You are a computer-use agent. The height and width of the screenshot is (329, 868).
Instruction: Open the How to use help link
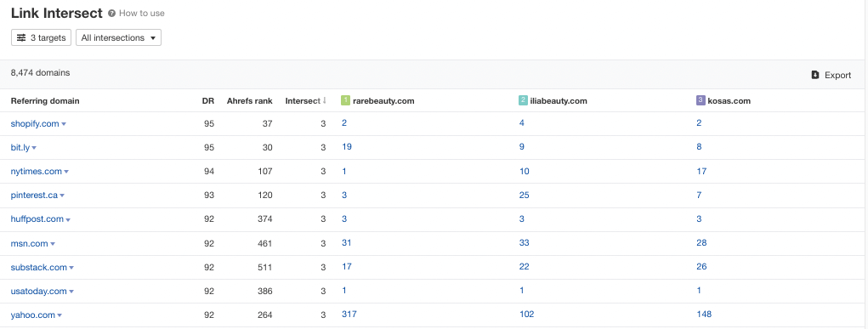pos(142,14)
